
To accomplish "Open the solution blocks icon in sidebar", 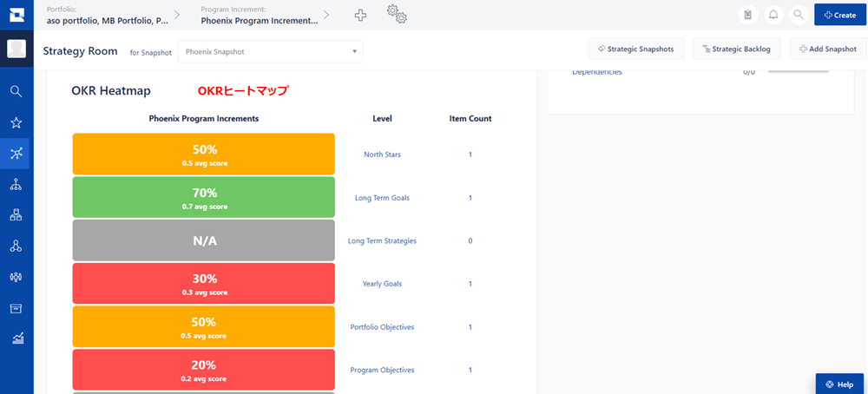I will [x=16, y=216].
